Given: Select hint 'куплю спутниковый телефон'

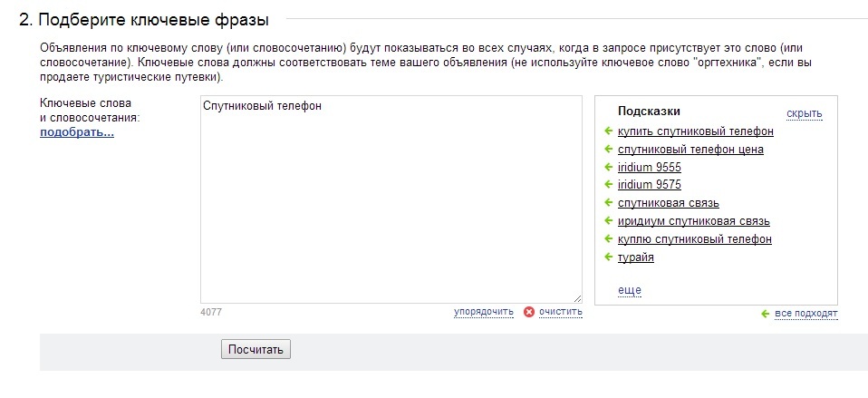Looking at the screenshot, I should 695,239.
